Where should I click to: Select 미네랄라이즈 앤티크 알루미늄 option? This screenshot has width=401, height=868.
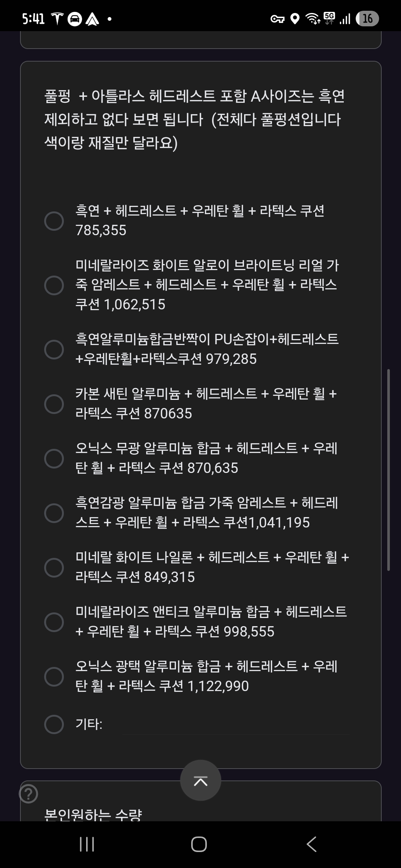pos(54,622)
